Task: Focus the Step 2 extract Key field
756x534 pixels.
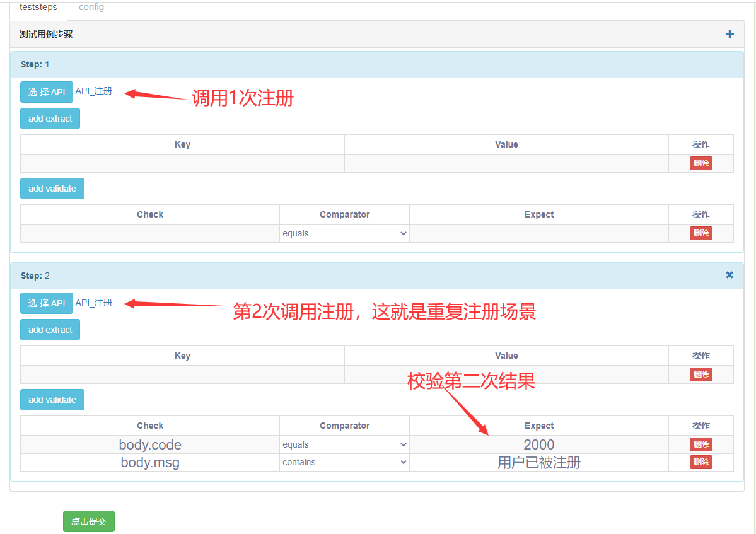Action: [182, 374]
